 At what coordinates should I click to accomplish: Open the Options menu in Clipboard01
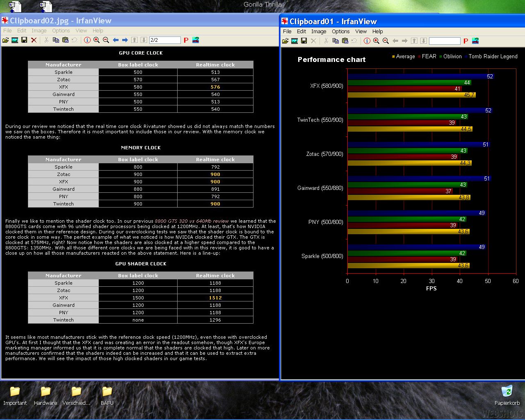[x=340, y=32]
